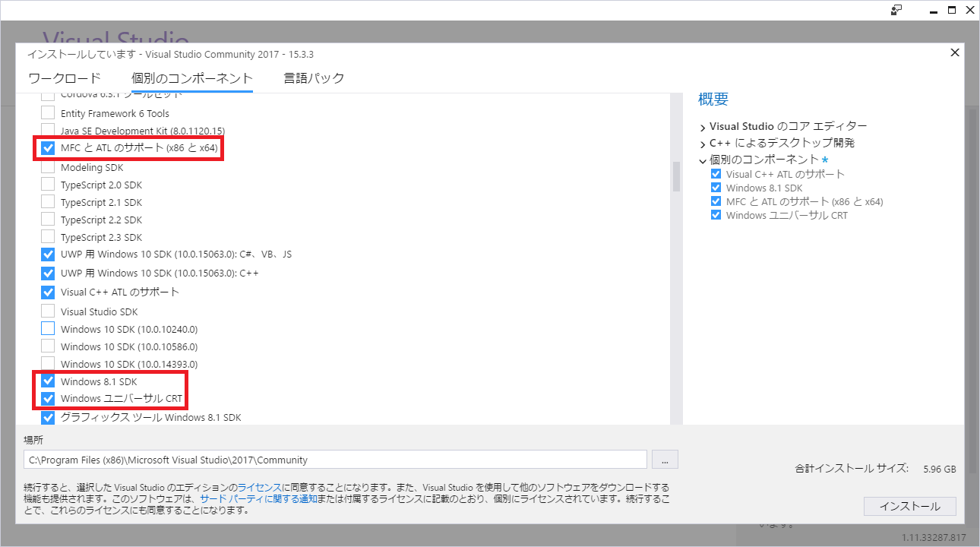This screenshot has width=980, height=547.
Task: Select the 個別のコンポーネント tab
Action: click(192, 78)
